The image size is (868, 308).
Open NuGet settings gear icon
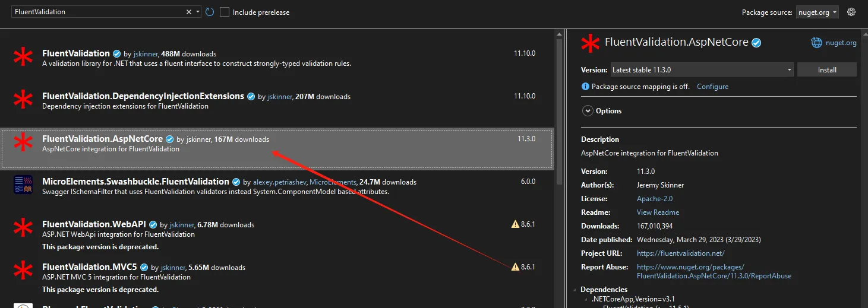tap(851, 12)
